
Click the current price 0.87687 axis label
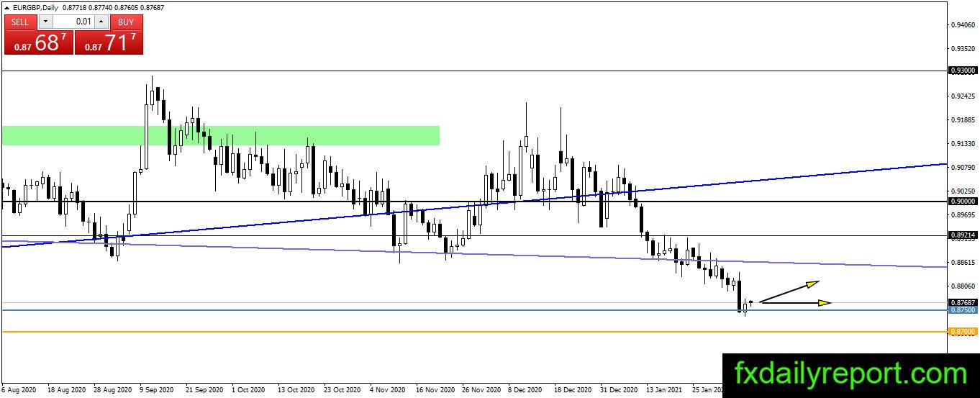coord(963,302)
